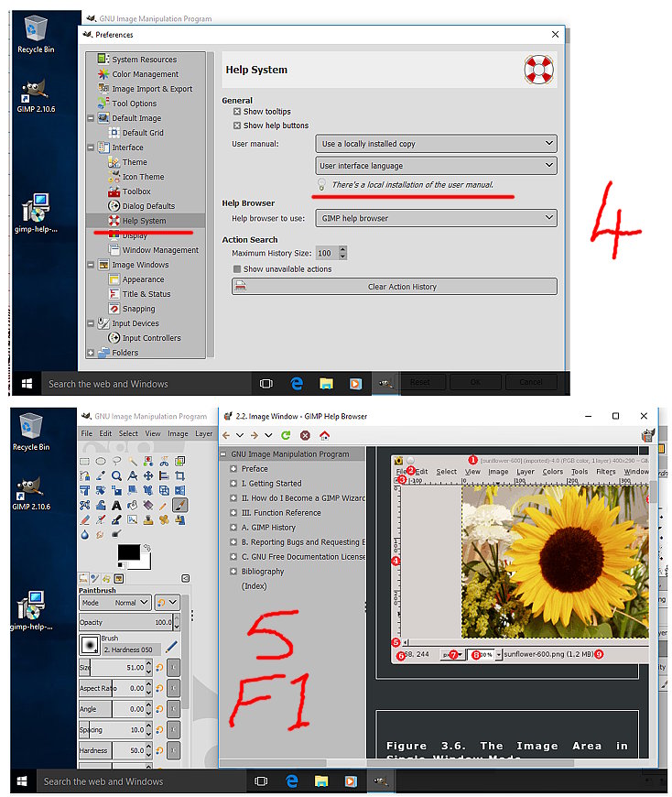Select the Zoom magnifier tool

[x=117, y=475]
